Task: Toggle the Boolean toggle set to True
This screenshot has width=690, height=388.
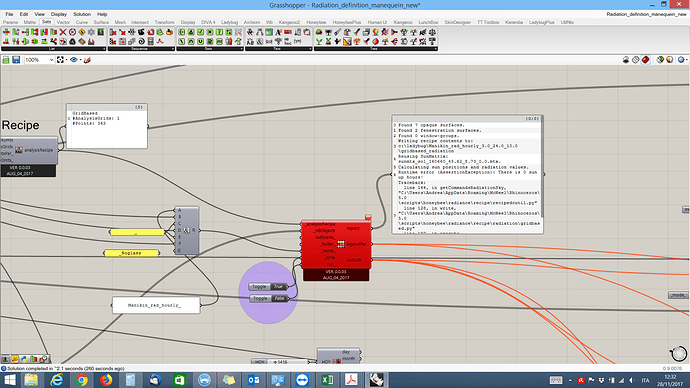Action: [268, 286]
